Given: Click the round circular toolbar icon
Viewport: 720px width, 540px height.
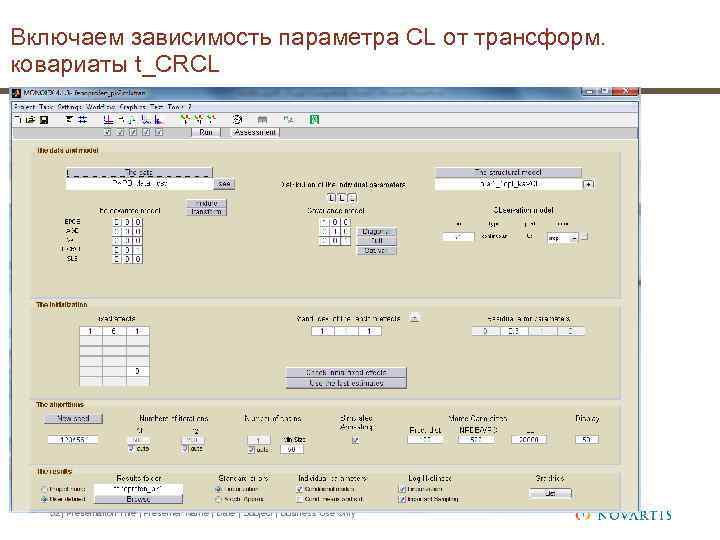Looking at the screenshot, I should (x=237, y=119).
